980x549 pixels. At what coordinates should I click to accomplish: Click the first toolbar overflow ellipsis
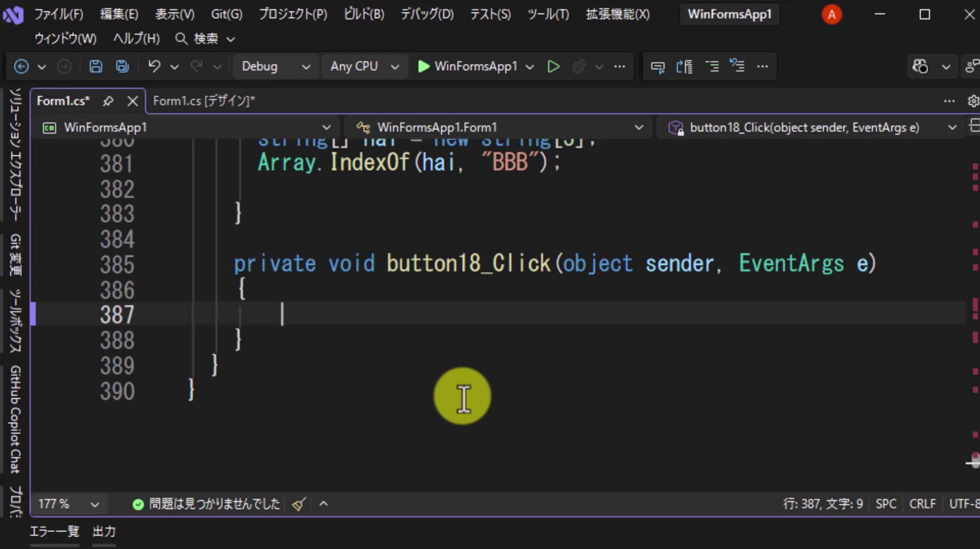pos(620,66)
